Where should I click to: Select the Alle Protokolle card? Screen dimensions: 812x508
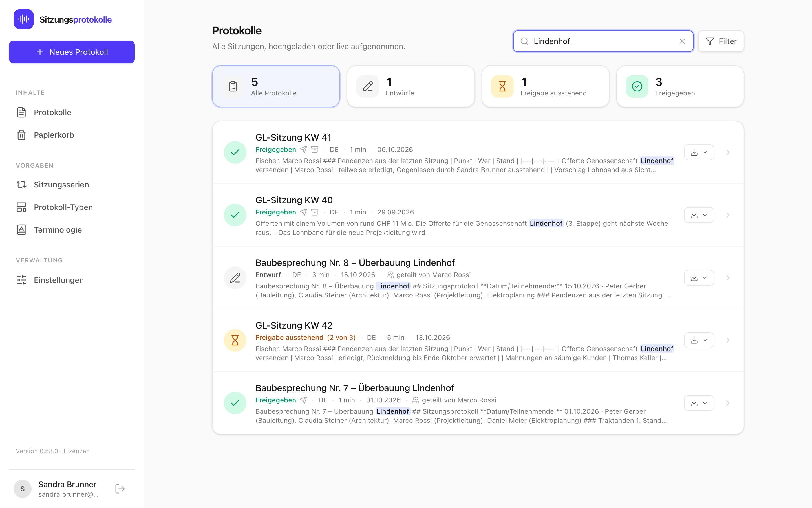pyautogui.click(x=276, y=86)
